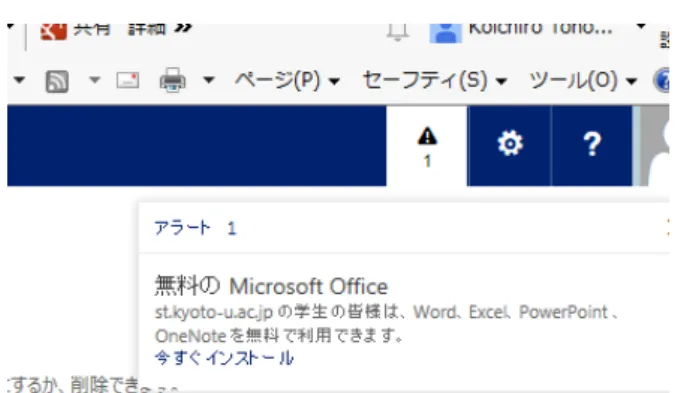Click the notification bell icon
Image resolution: width=684 pixels, height=393 pixels.
click(397, 32)
